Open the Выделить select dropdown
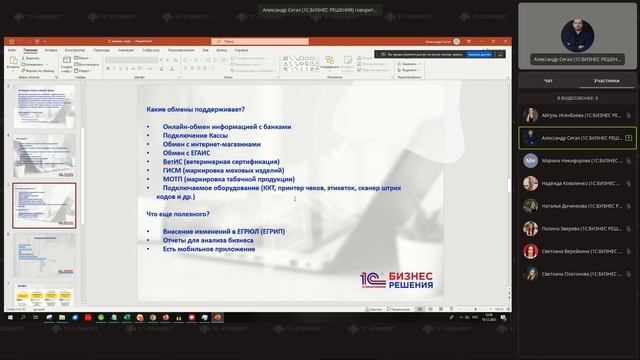The height and width of the screenshot is (360, 640). 409,70
